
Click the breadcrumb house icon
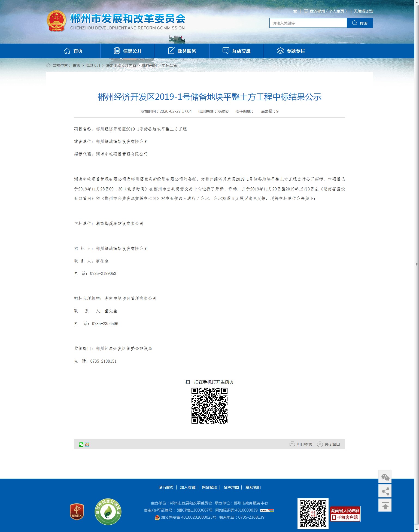pos(48,65)
